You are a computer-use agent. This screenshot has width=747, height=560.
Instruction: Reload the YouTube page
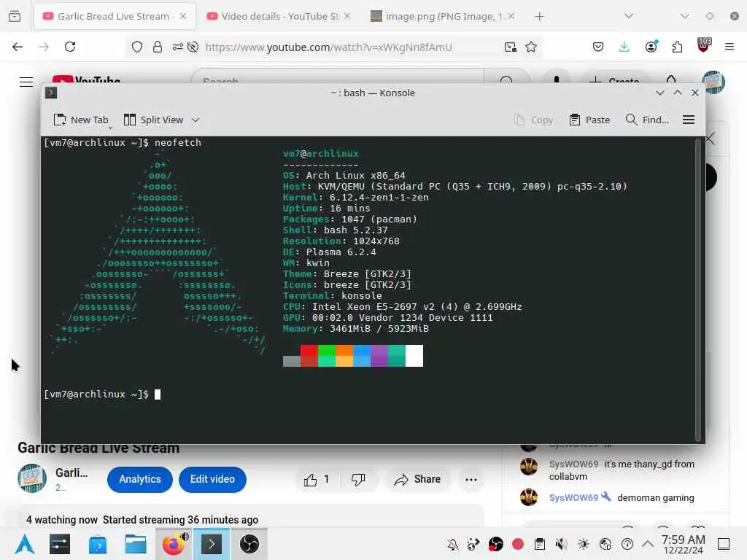point(70,47)
